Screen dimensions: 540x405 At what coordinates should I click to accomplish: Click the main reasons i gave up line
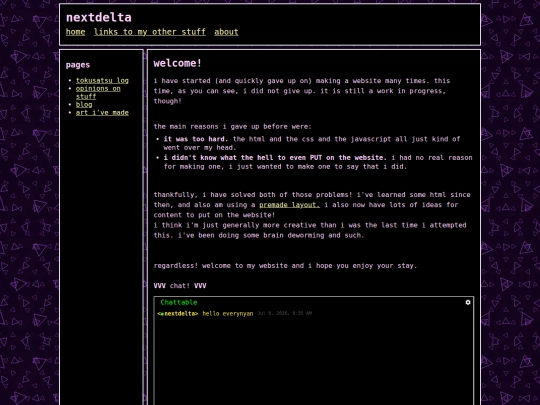232,127
